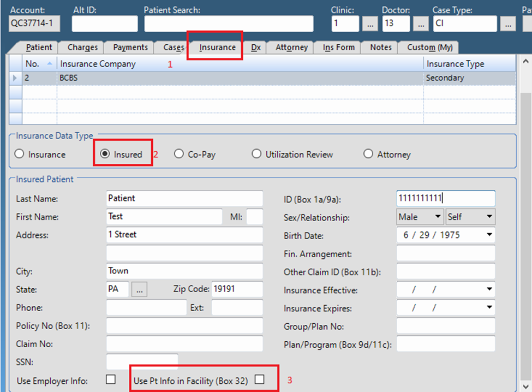Focus the Other Claim ID (Box 11b) field
Viewport: 532px width, 392px height.
(446, 271)
